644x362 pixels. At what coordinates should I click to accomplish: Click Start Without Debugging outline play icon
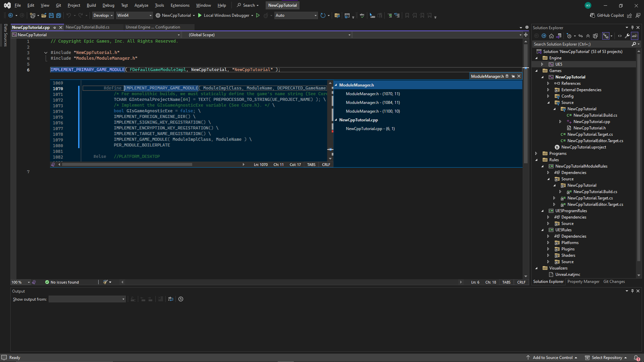click(258, 15)
